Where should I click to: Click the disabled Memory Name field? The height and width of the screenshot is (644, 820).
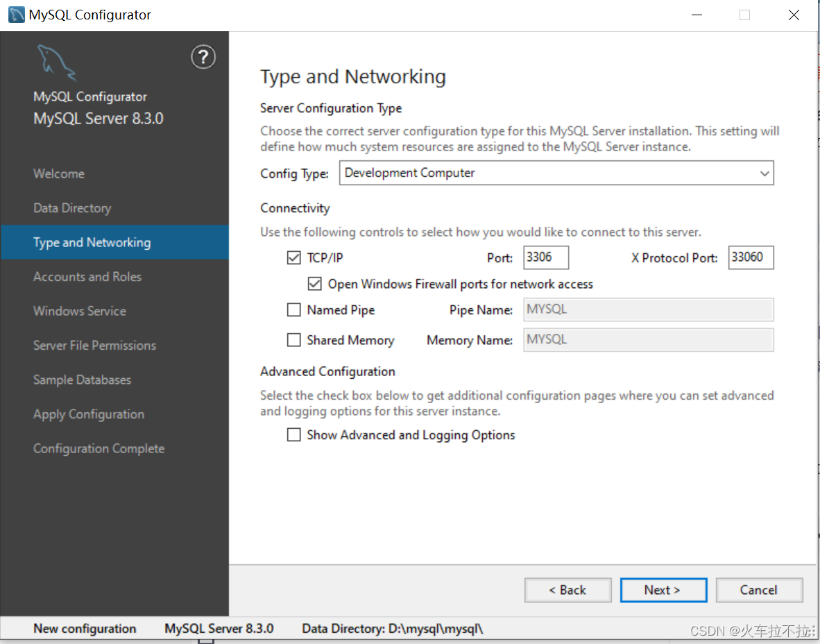click(649, 340)
